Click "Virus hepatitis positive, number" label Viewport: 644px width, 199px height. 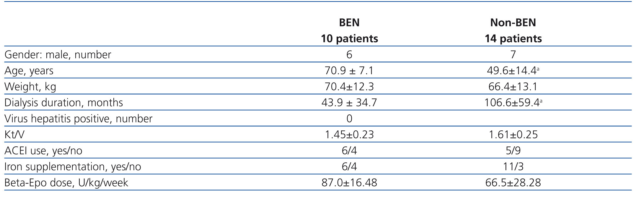78,119
